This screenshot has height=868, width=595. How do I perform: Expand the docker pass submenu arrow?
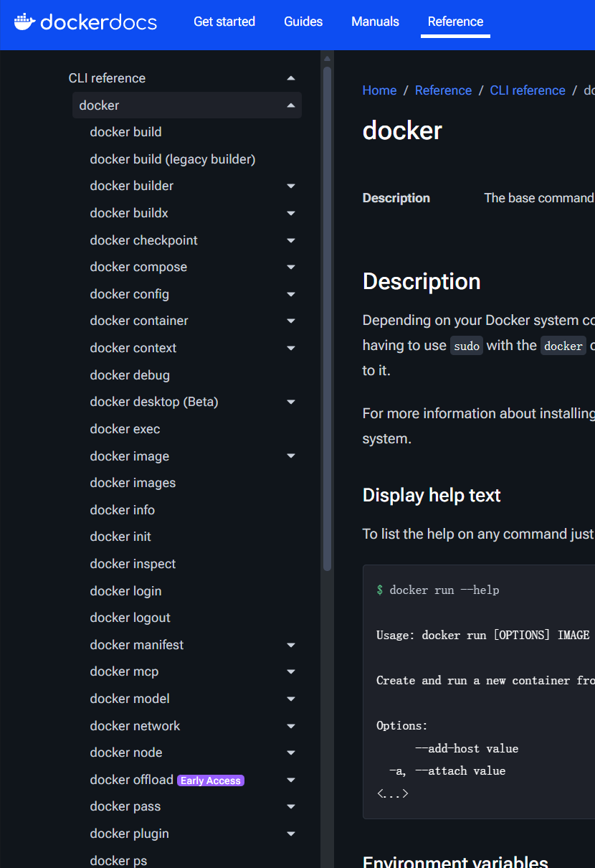click(x=291, y=806)
